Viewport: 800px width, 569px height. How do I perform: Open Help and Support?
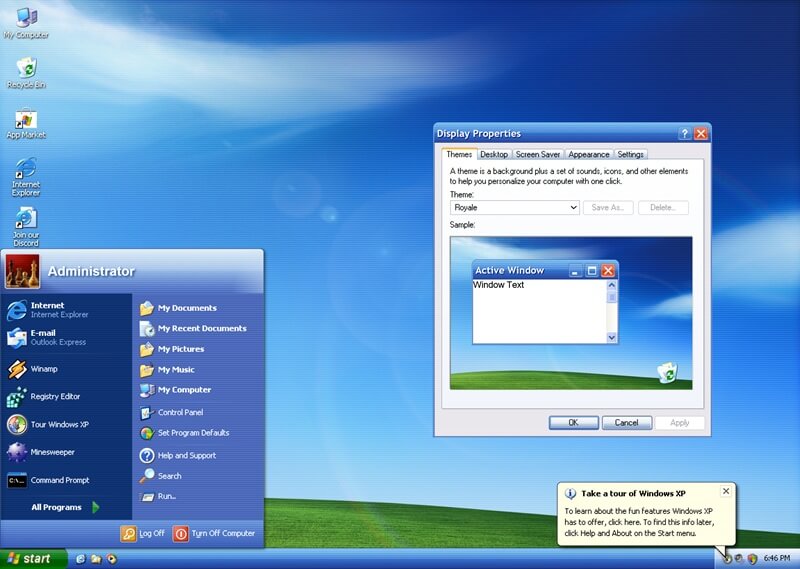click(x=198, y=455)
